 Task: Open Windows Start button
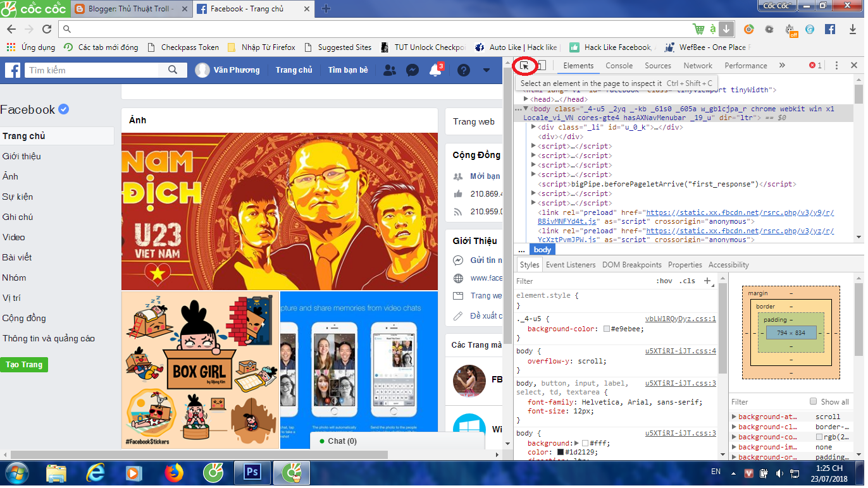[16, 473]
